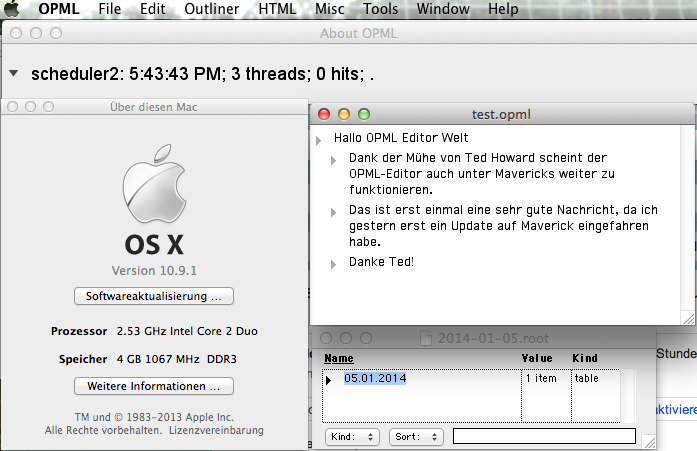Select the Danke Ted! text line

point(381,262)
